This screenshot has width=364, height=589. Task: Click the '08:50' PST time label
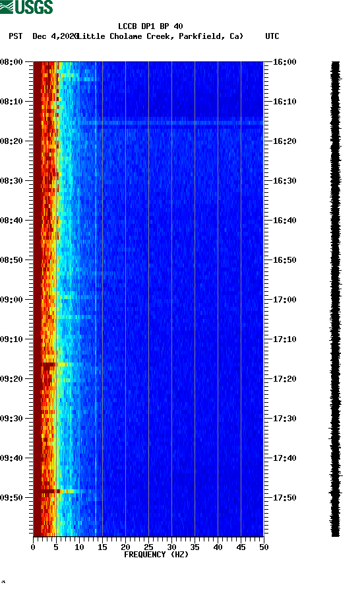[x=11, y=260]
